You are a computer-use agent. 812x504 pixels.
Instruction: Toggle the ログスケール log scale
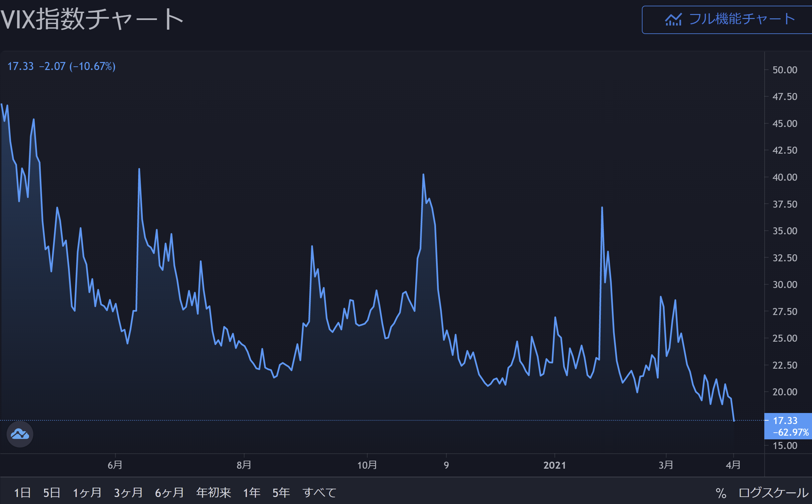[x=773, y=493]
